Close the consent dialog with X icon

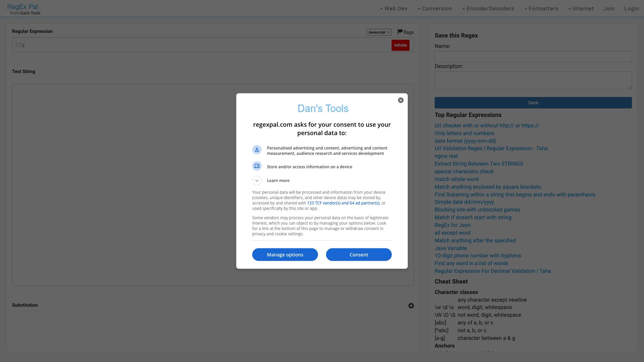400,100
